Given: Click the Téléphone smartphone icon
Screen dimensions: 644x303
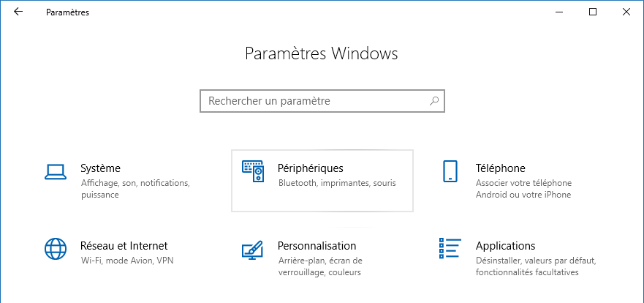Looking at the screenshot, I should pos(450,171).
